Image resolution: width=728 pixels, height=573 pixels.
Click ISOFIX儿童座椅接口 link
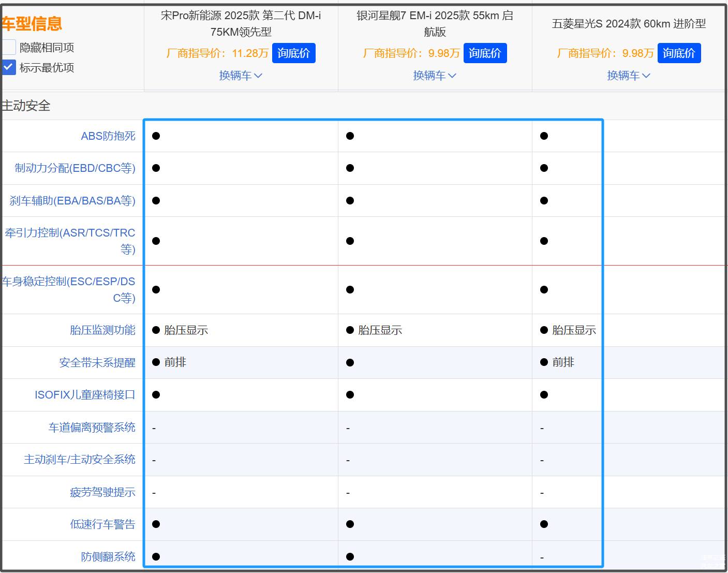coord(85,395)
